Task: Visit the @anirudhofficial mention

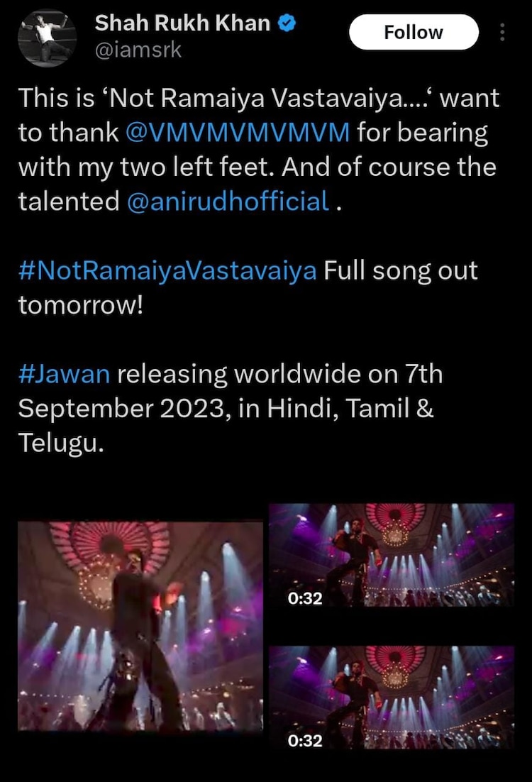Action: pos(228,202)
